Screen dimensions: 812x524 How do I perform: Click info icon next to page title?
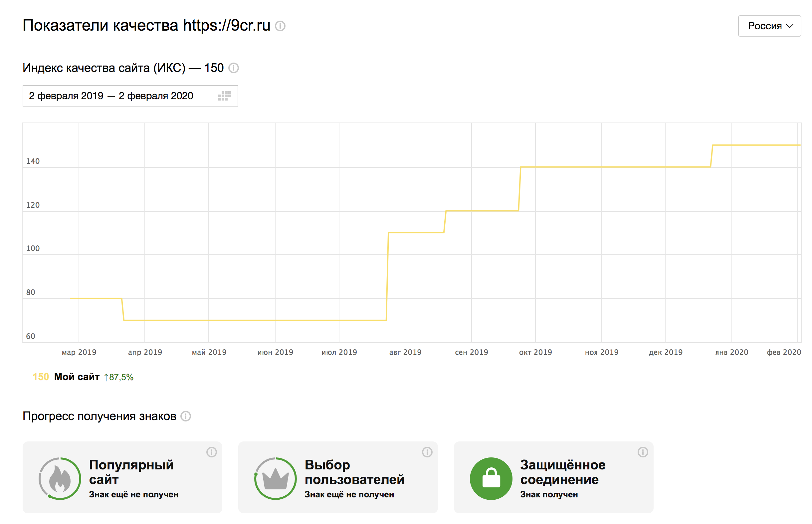pos(280,26)
